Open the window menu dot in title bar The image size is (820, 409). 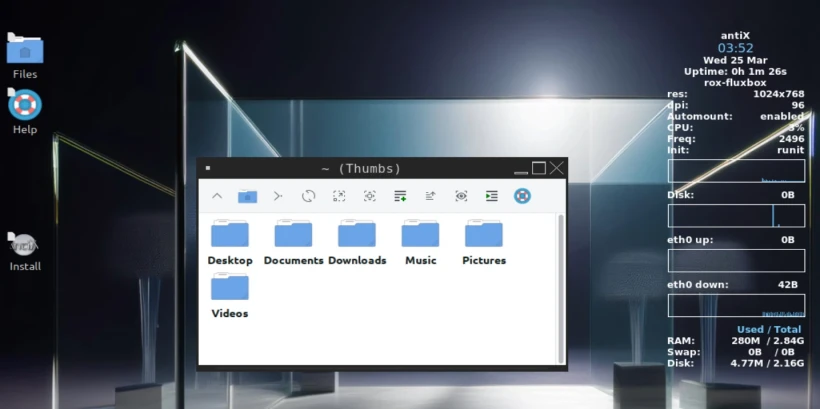pos(208,168)
